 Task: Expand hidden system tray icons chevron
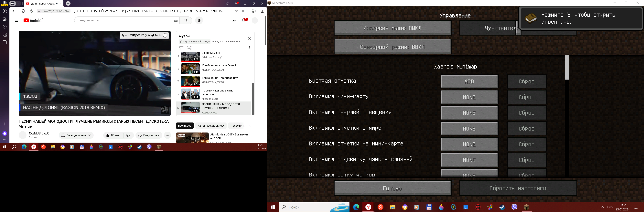click(x=602, y=207)
